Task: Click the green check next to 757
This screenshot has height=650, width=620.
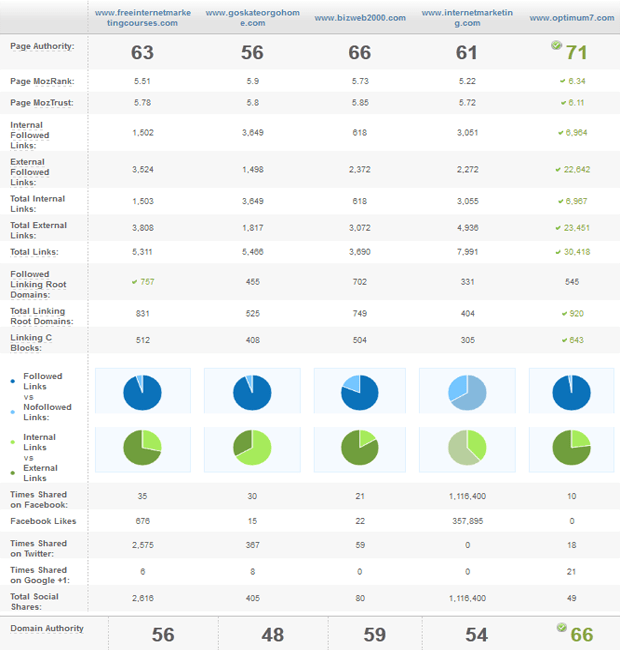Action: click(x=134, y=282)
